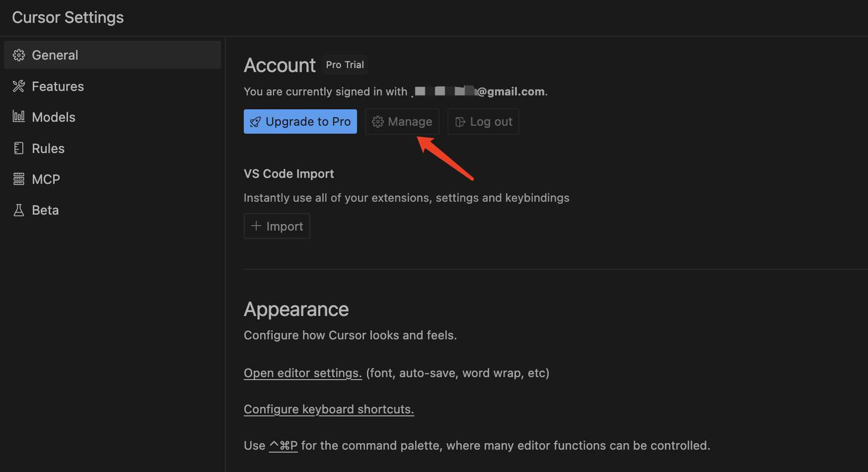Go to the MCP settings section
Screen dimensions: 868x472
coord(46,179)
